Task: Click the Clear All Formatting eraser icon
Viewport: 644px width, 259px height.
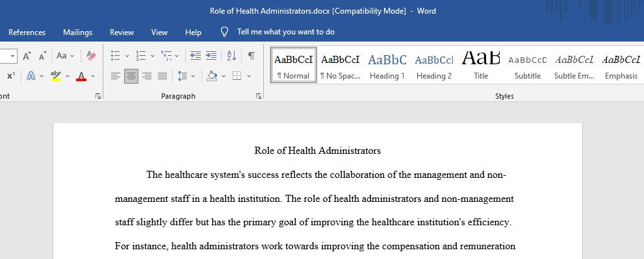Action: point(91,56)
